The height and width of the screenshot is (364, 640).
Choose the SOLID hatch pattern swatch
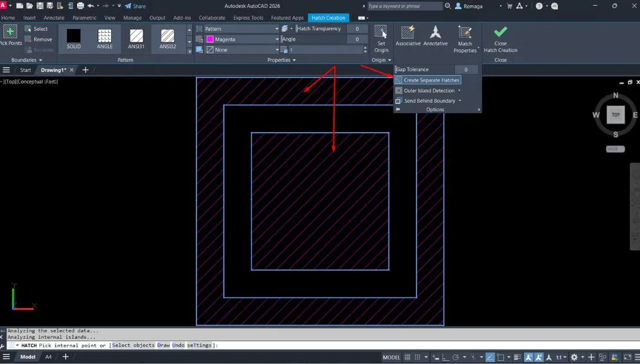74,37
